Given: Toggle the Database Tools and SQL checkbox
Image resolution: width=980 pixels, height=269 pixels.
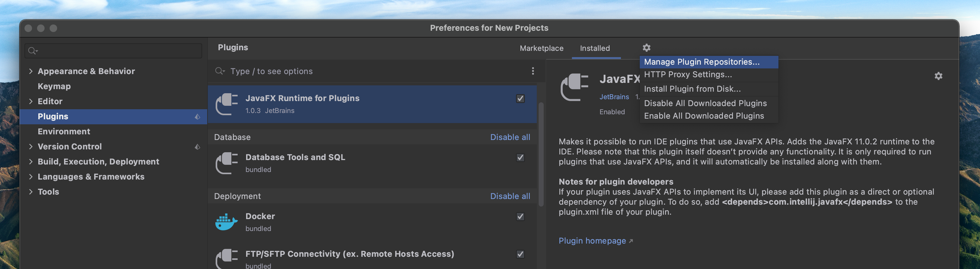Looking at the screenshot, I should pyautogui.click(x=520, y=158).
